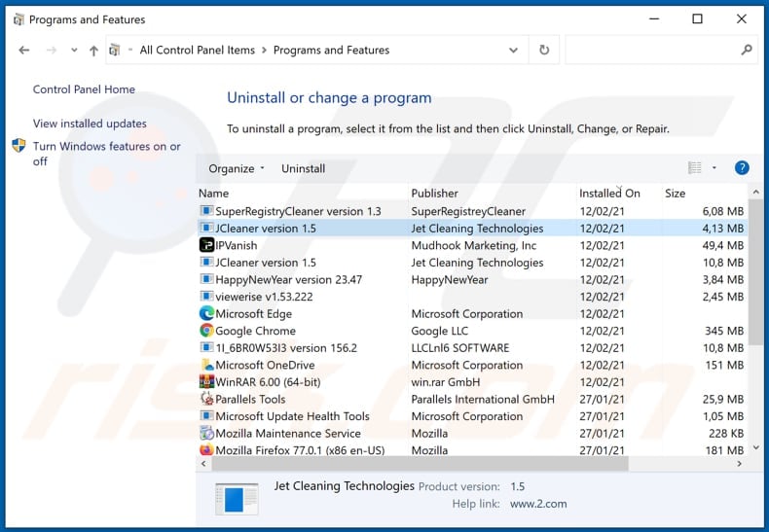Screen dimensions: 769x532
Task: Click the Uninstall toolbar button
Action: [303, 168]
